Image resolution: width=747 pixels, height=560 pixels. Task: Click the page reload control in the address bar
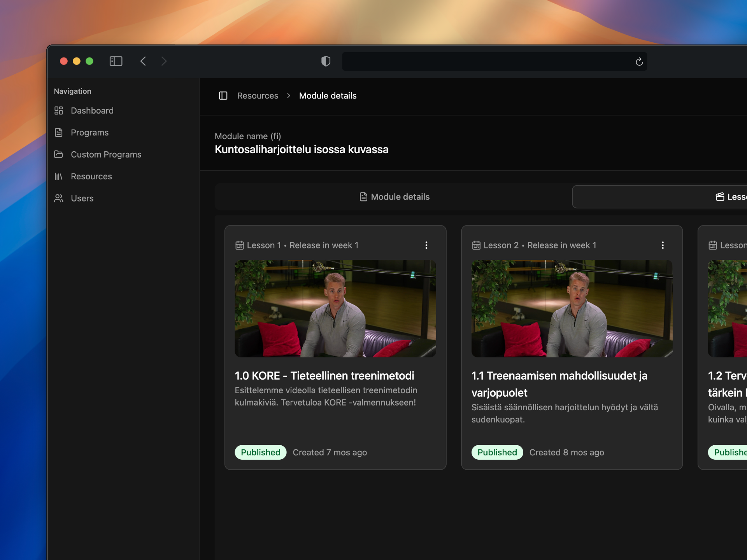[639, 61]
